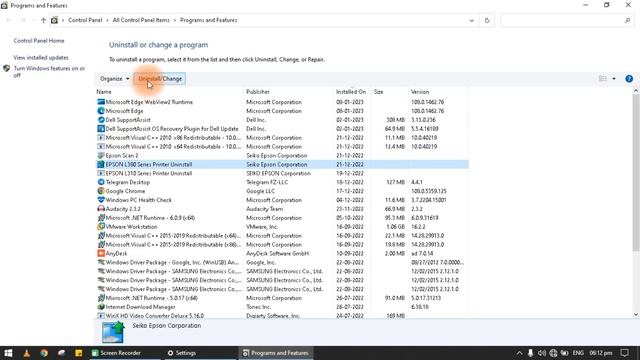Select EPSON L310 Series Printer Uninstall icon
Viewport: 640px width, 360px height.
coord(101,173)
